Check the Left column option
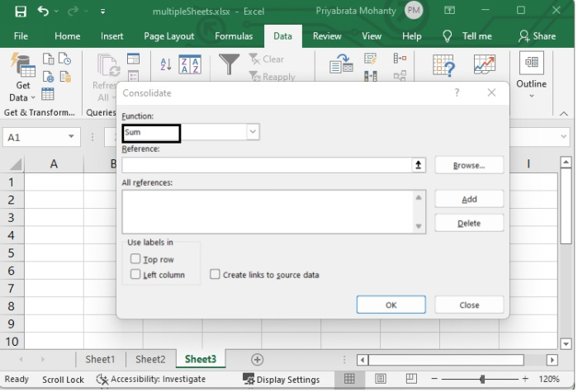The height and width of the screenshot is (392, 578). pos(135,275)
